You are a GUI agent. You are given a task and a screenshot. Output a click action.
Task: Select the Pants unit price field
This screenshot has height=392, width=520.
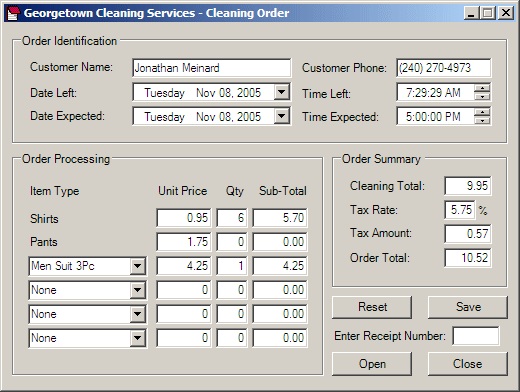point(184,242)
